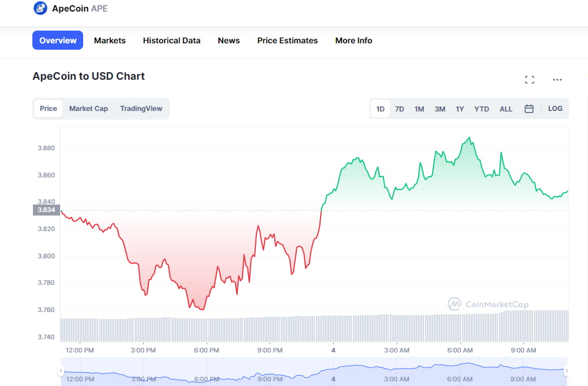Click the main chart date label 4
588x386 pixels.
point(333,350)
